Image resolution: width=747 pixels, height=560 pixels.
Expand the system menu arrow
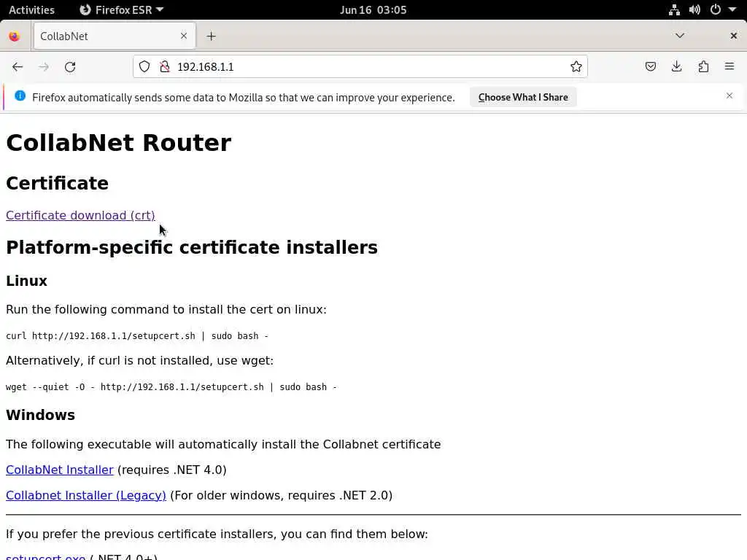coord(732,9)
